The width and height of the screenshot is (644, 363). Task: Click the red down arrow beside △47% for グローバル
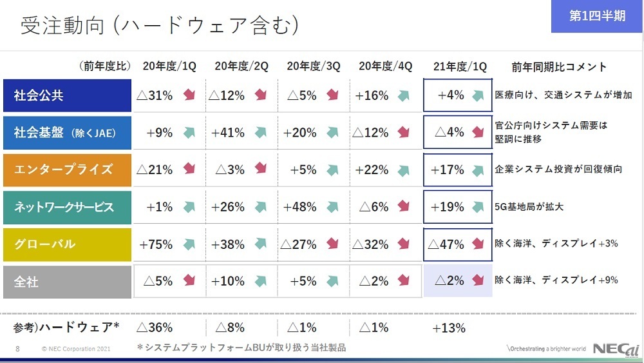478,244
